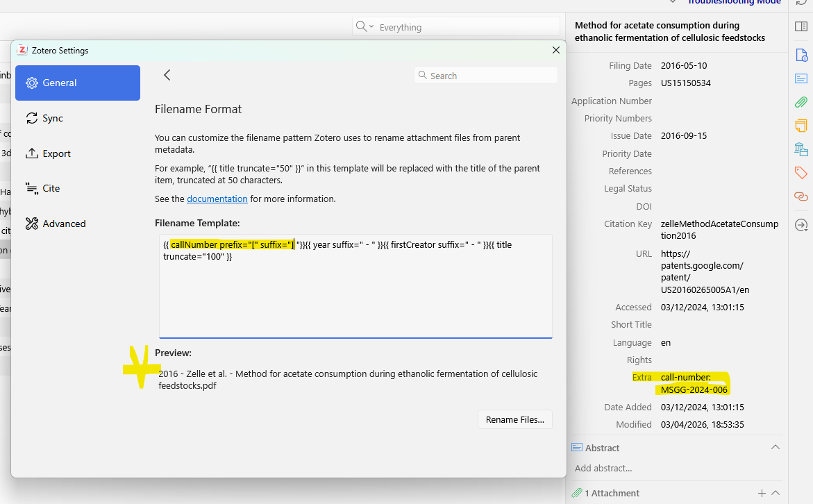The image size is (813, 504).
Task: Click the Rename Files... button
Action: point(515,419)
